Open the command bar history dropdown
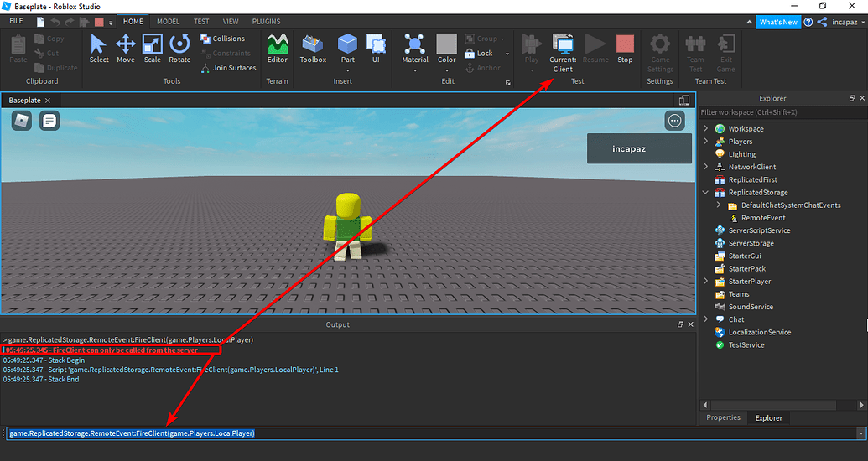 click(x=860, y=433)
